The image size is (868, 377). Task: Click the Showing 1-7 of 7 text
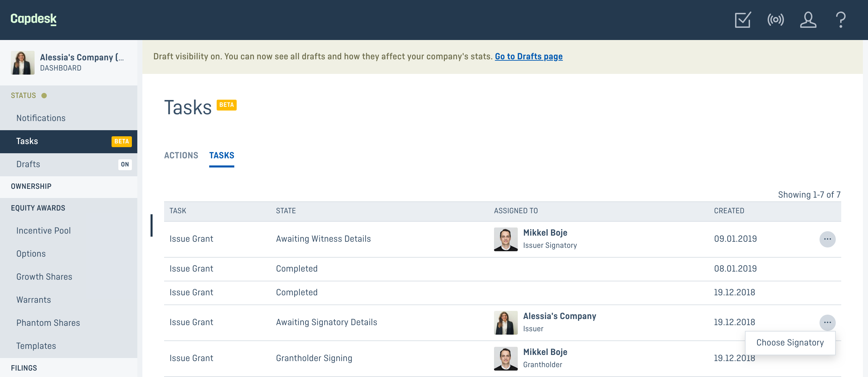pos(809,195)
